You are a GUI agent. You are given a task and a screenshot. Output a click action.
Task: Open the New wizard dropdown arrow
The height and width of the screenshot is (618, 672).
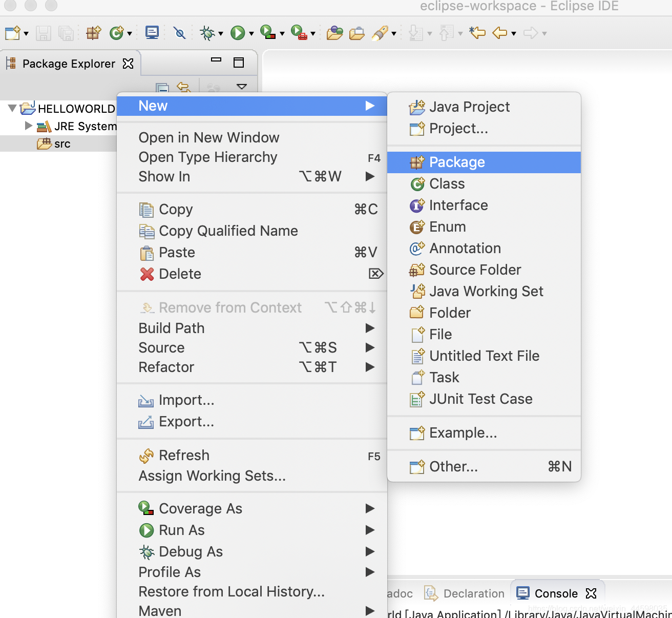[x=26, y=34]
